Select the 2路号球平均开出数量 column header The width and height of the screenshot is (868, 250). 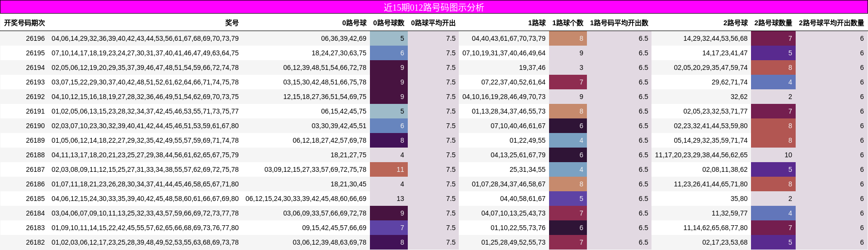[x=831, y=23]
